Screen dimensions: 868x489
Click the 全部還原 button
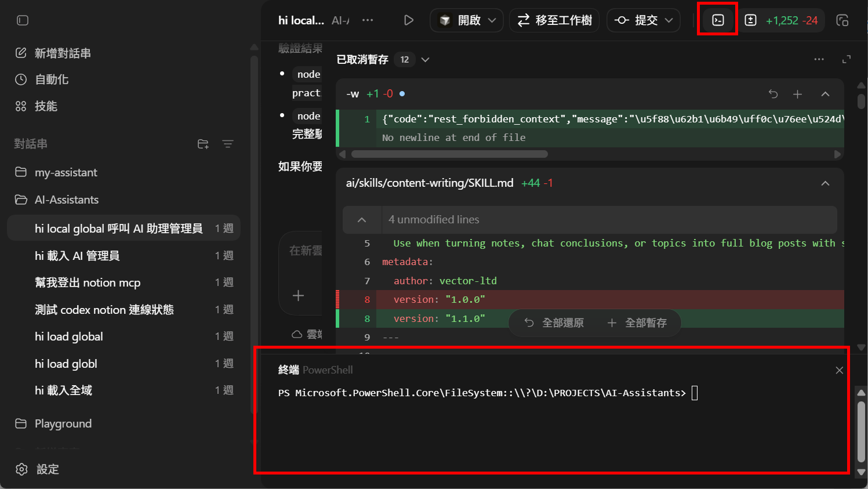tap(554, 323)
